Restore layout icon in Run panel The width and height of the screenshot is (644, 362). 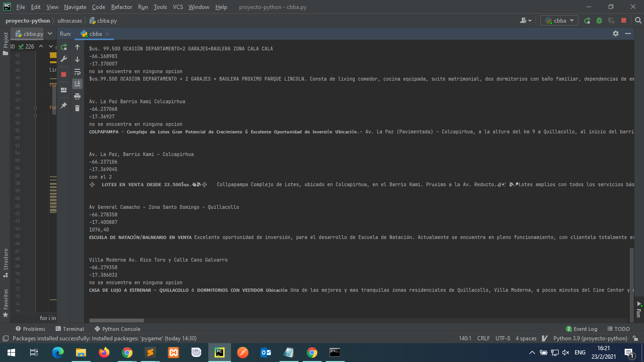(64, 90)
